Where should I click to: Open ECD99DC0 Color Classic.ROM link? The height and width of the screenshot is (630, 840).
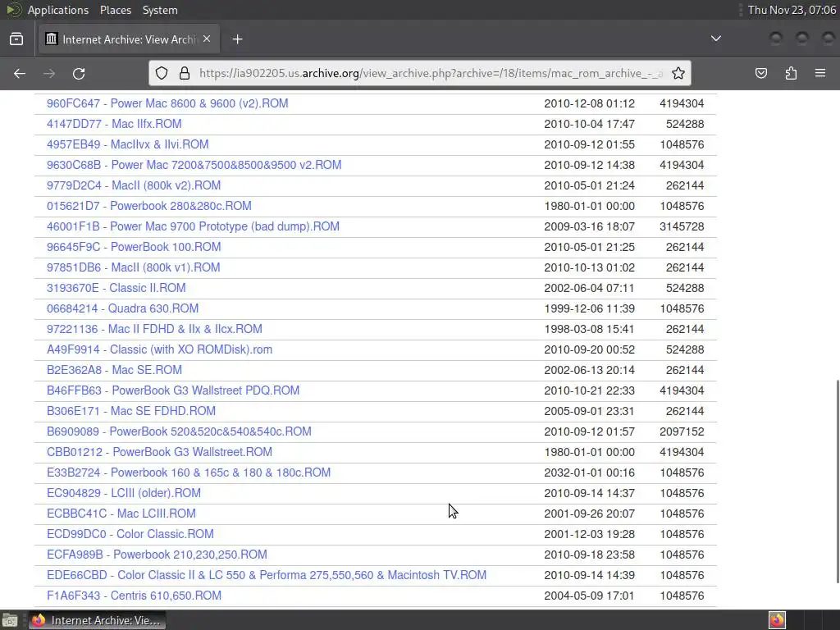pos(130,534)
